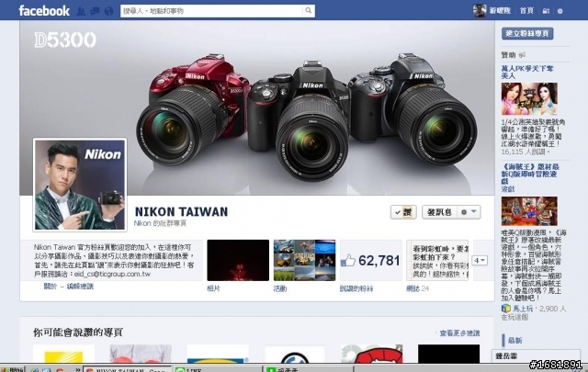Click the Windows Start button
This screenshot has width=588, height=372.
[12, 369]
